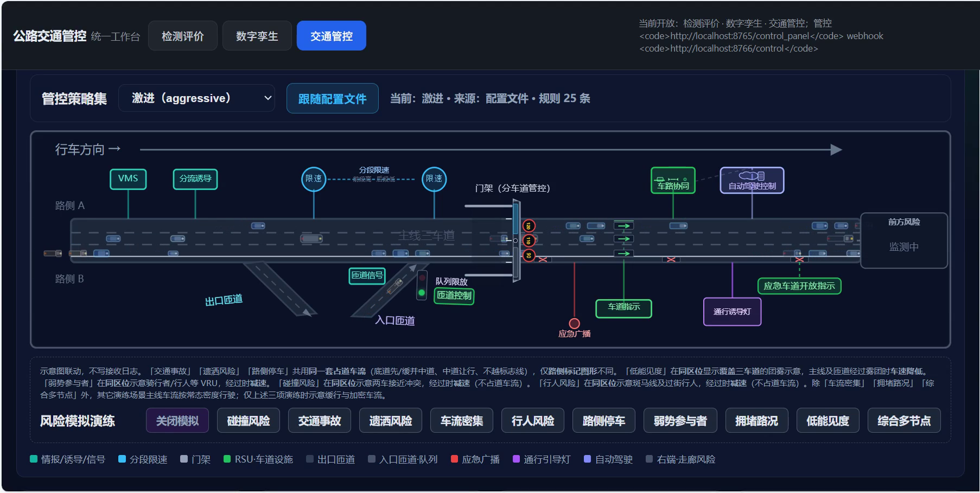Start the 综合多节点 drill
Screen dimensions: 980x493
(904, 421)
